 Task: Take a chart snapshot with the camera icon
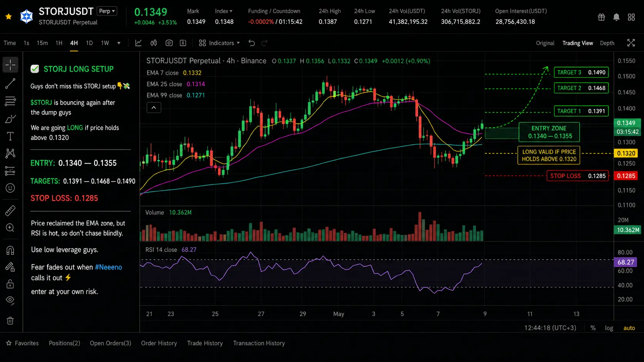pos(169,43)
